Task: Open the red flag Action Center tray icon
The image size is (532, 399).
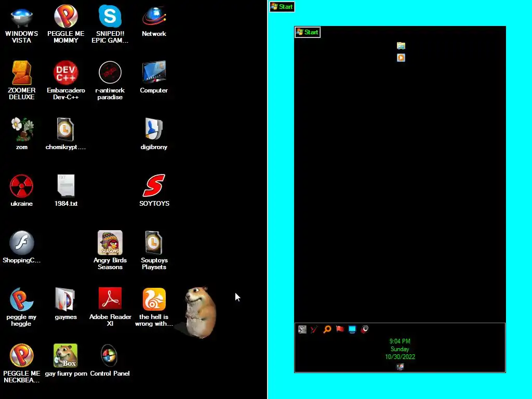Action: tap(340, 329)
